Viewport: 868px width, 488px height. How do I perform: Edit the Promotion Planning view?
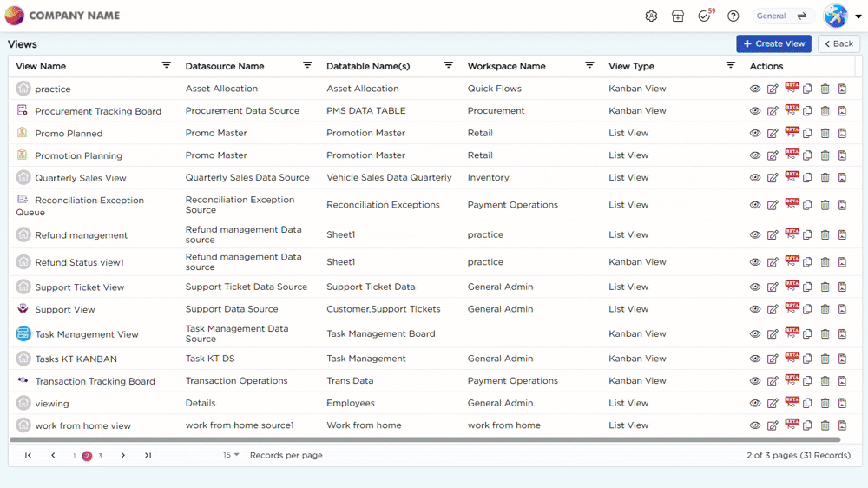(x=773, y=155)
